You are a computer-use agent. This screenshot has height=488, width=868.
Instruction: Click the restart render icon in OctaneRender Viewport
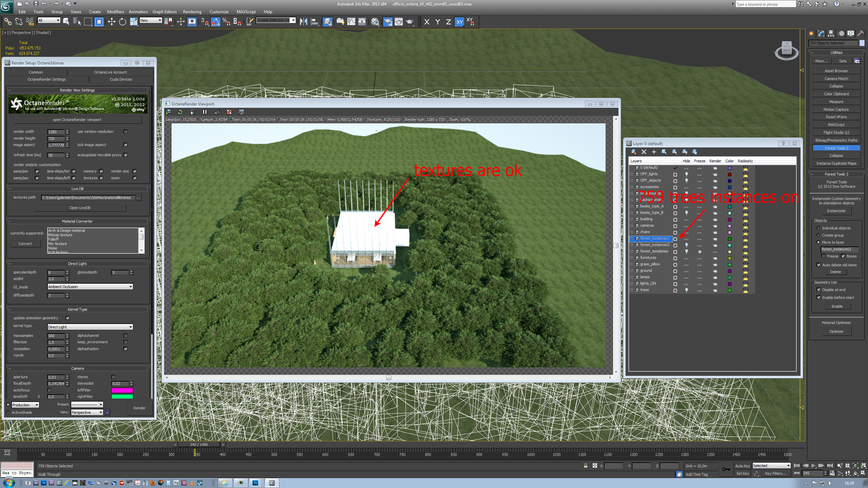coord(180,112)
